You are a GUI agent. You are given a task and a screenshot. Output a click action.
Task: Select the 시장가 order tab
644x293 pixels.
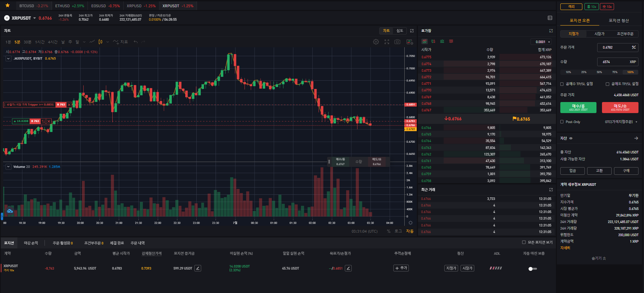click(x=599, y=34)
